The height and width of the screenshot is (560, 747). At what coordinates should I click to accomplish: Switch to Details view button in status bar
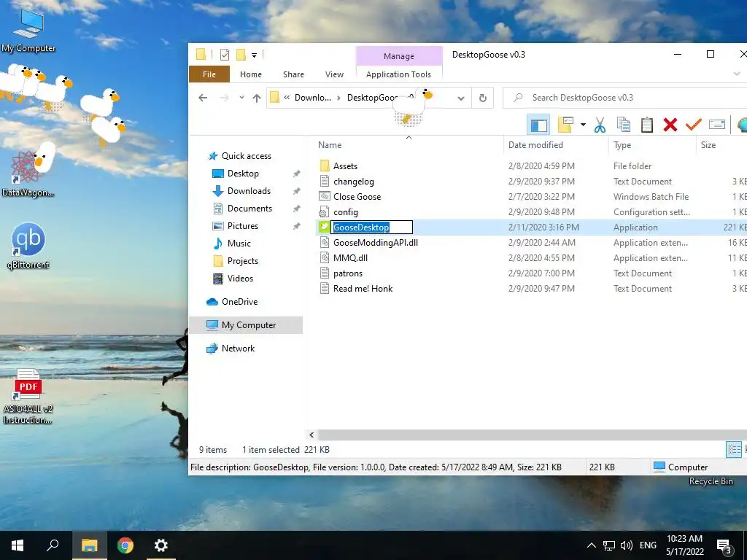coord(734,449)
